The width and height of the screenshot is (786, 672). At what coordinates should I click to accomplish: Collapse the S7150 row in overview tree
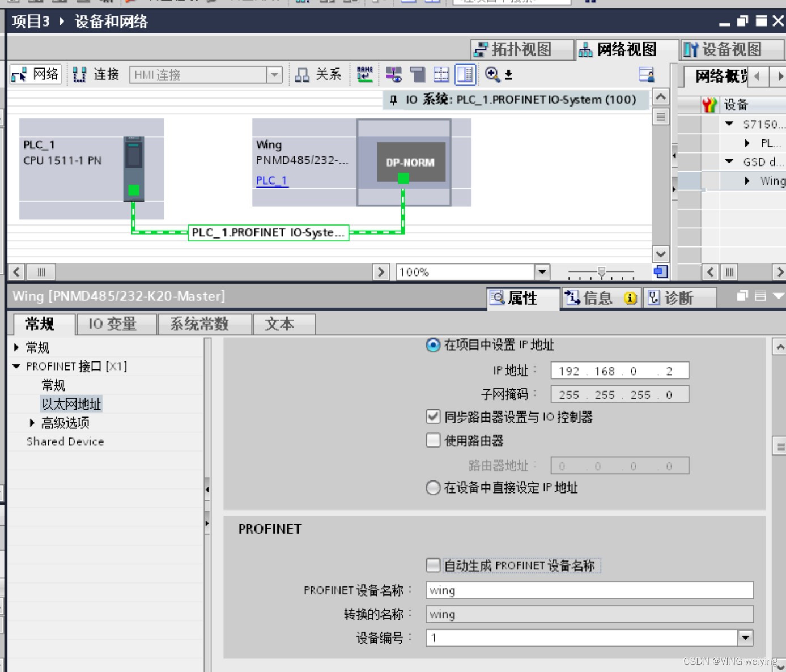point(729,124)
